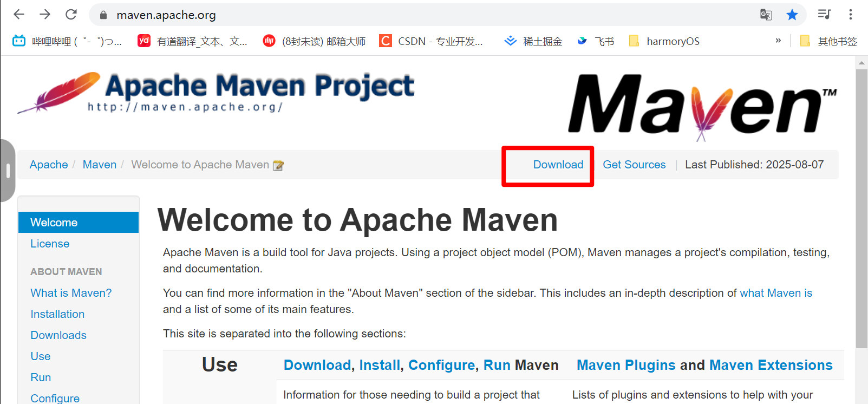This screenshot has height=404, width=868.
Task: Open the Maven breadcrumb link
Action: click(100, 165)
